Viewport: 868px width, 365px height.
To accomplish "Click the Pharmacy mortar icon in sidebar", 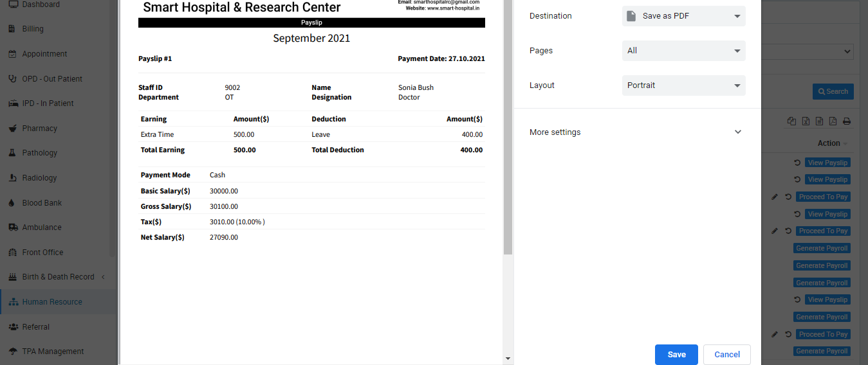I will pos(12,129).
